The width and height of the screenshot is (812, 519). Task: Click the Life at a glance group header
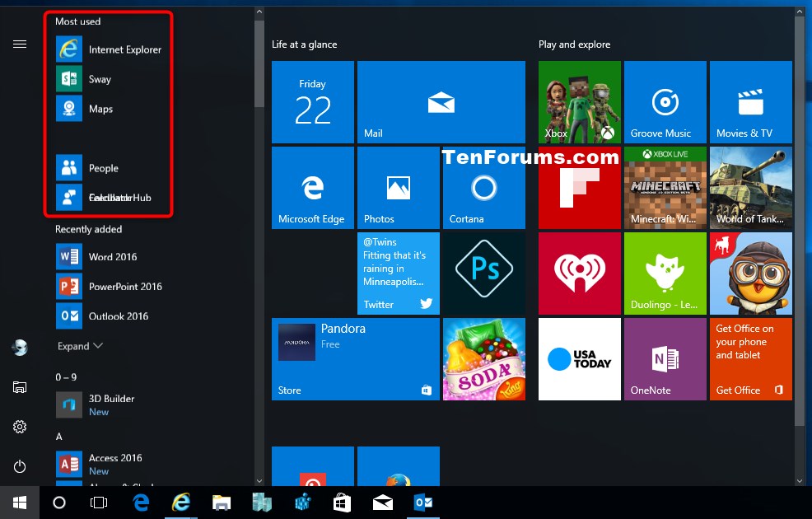(305, 44)
